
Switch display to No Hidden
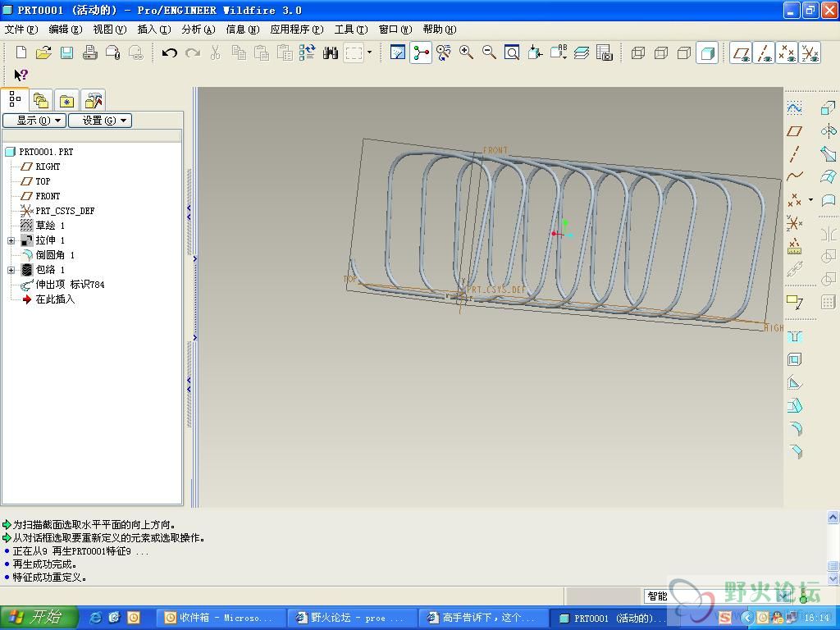tap(684, 52)
